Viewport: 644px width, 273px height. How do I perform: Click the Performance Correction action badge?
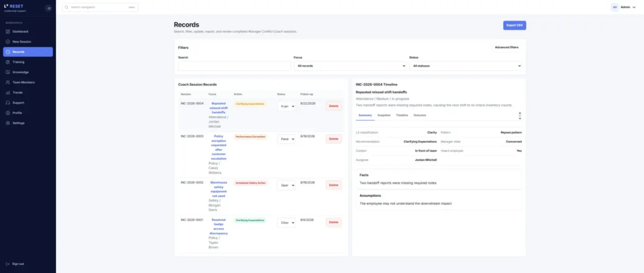[250, 137]
